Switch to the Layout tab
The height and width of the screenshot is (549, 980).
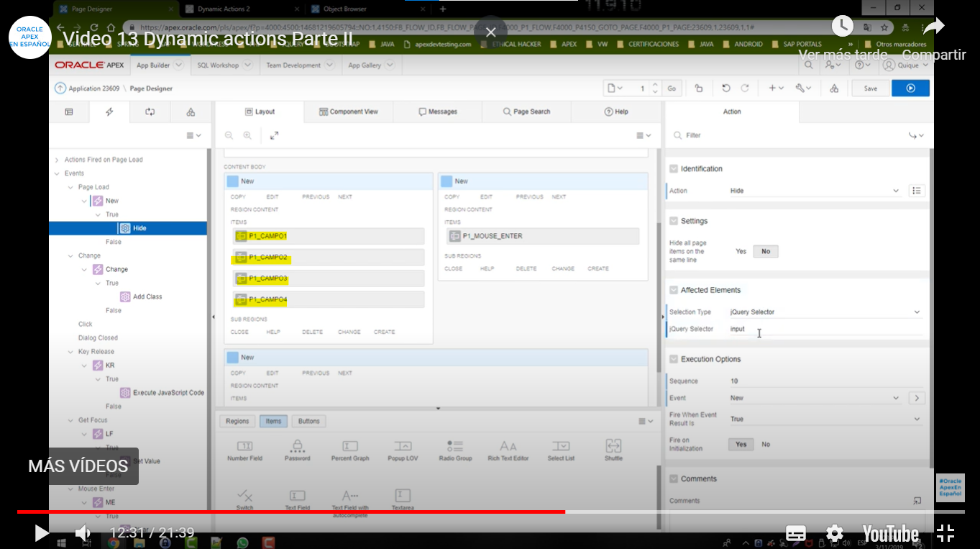click(x=260, y=112)
